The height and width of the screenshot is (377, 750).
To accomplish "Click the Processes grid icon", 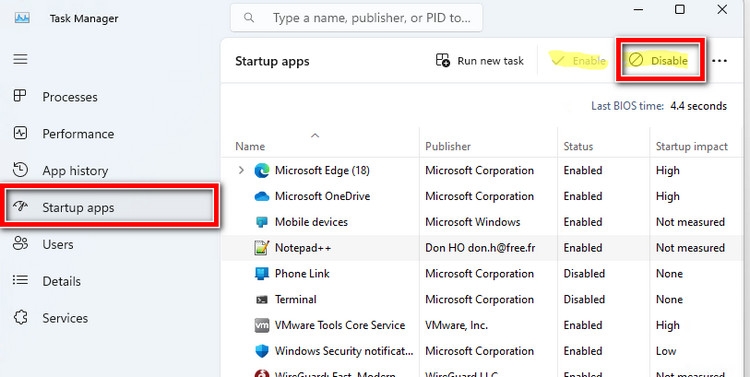I will [x=20, y=96].
